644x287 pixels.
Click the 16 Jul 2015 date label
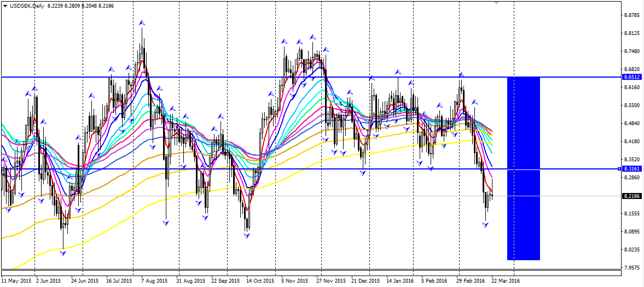click(119, 281)
